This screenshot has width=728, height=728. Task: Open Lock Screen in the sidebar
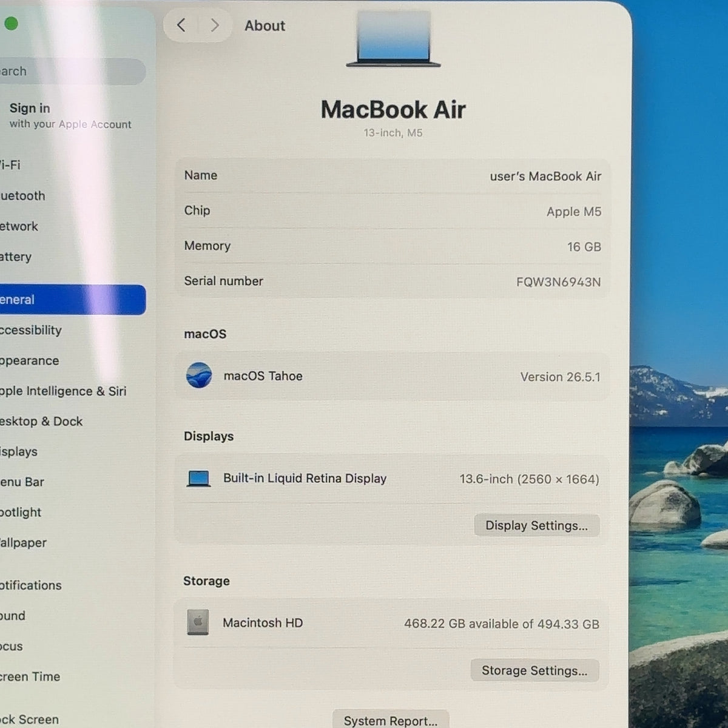30,720
